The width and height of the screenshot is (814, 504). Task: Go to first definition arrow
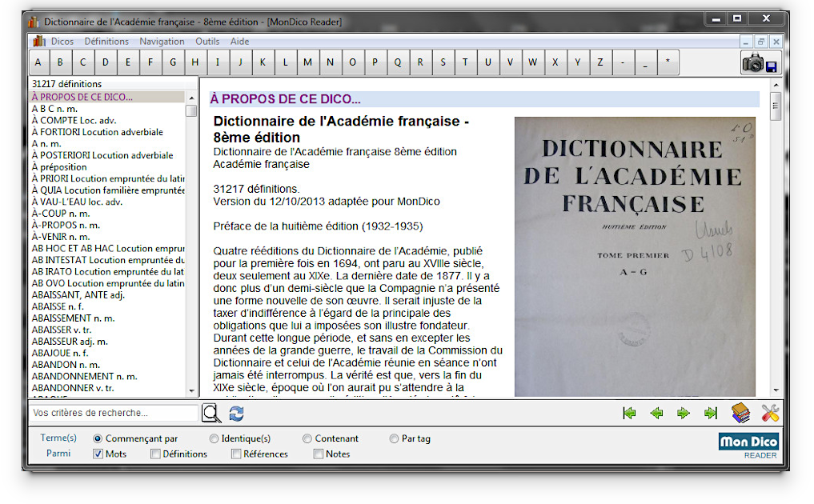click(629, 413)
